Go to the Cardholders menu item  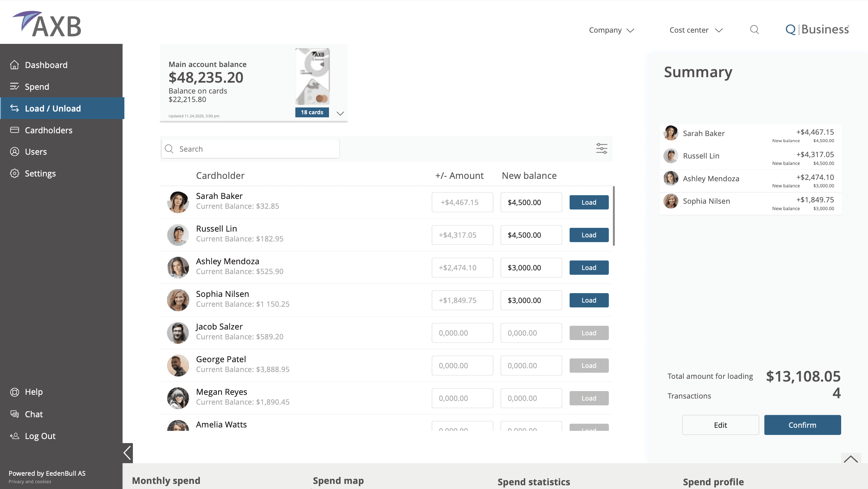pos(49,130)
